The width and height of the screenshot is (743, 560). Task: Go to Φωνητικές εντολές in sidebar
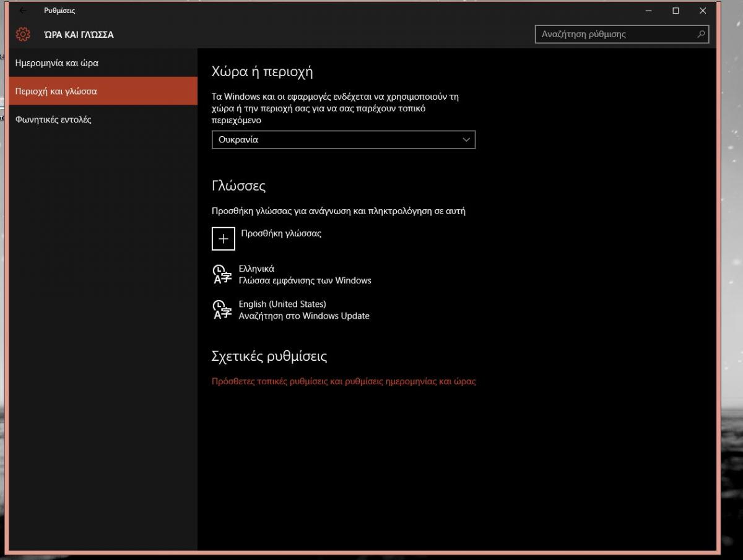click(54, 119)
